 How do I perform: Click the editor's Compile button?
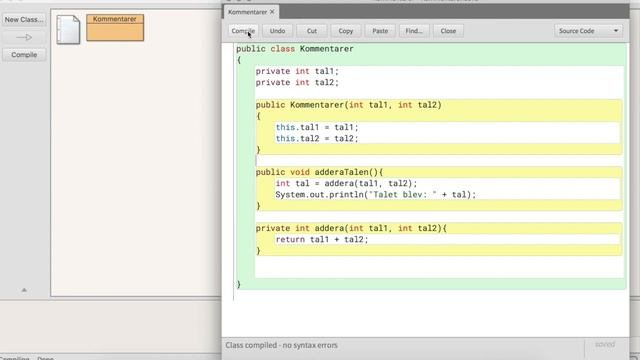point(243,31)
